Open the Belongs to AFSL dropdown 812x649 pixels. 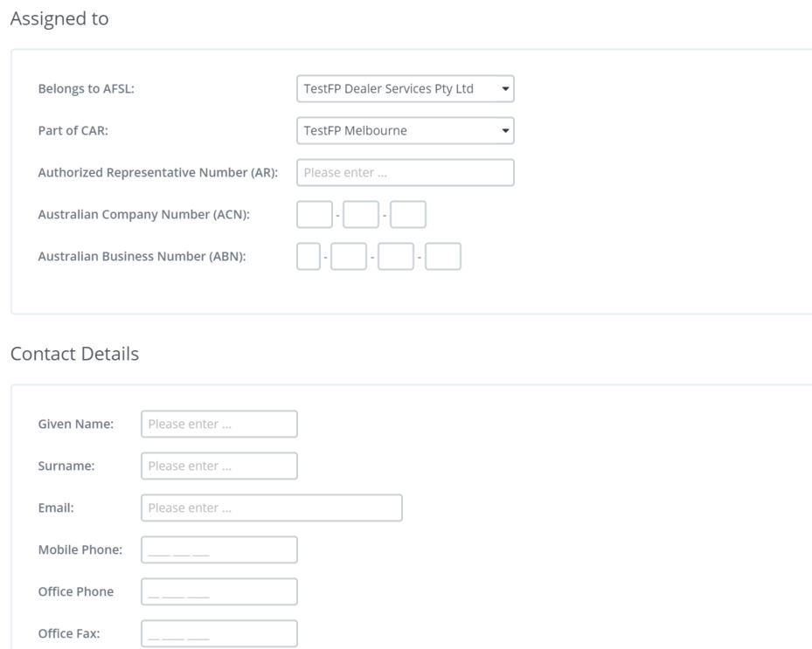point(405,89)
